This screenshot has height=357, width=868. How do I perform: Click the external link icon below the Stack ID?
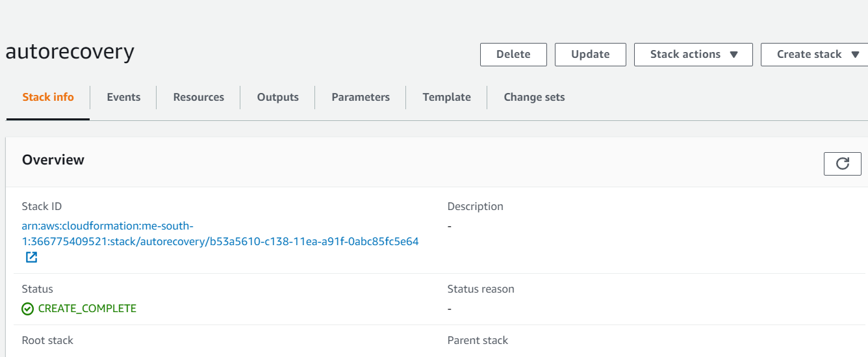click(31, 258)
